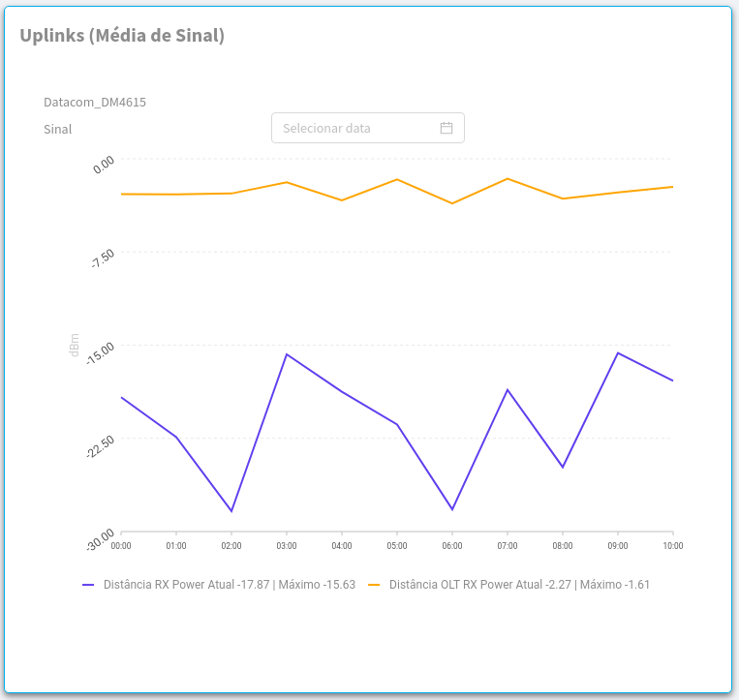The height and width of the screenshot is (700, 739).
Task: Click the Uplinks (Média de Sinal) heading
Action: click(122, 36)
